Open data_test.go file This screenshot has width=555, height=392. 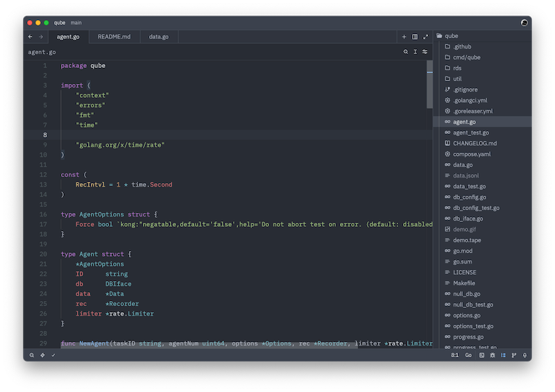[x=482, y=186]
